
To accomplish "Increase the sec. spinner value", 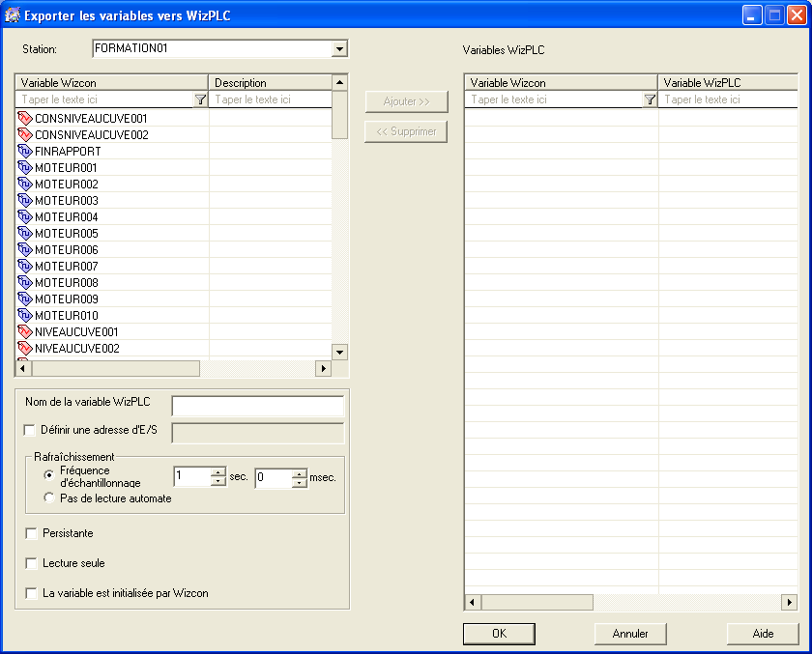I will point(218,471).
